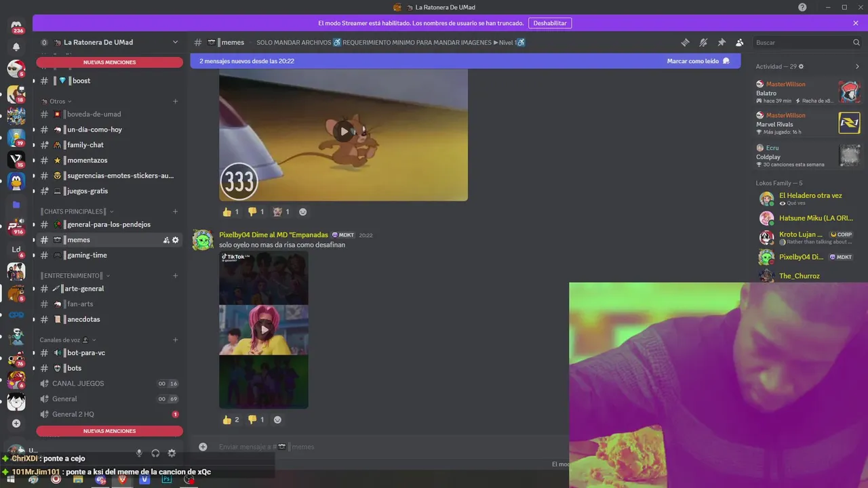Select member Hatsune Miku
This screenshot has width=868, height=488.
808,218
